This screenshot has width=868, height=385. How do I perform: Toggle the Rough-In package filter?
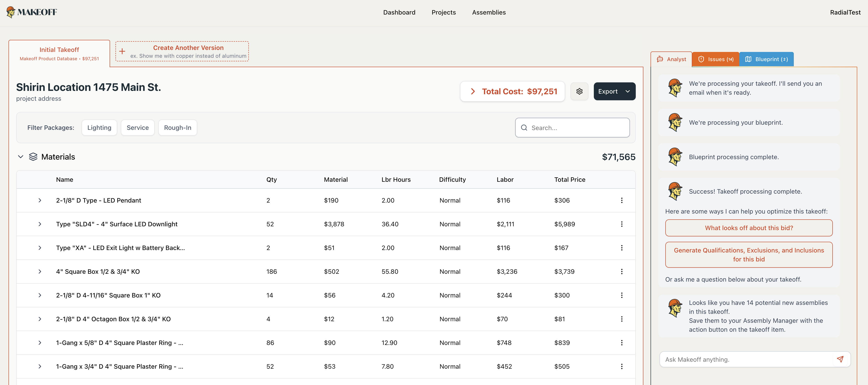[x=178, y=128]
